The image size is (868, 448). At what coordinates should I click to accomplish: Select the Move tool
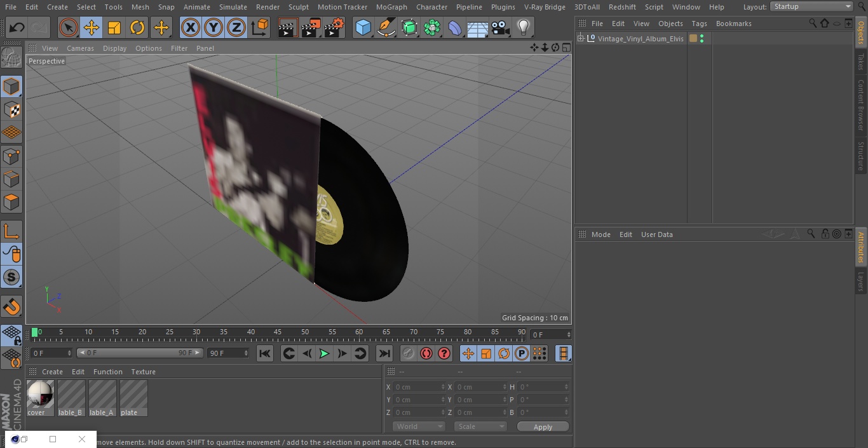[x=92, y=28]
